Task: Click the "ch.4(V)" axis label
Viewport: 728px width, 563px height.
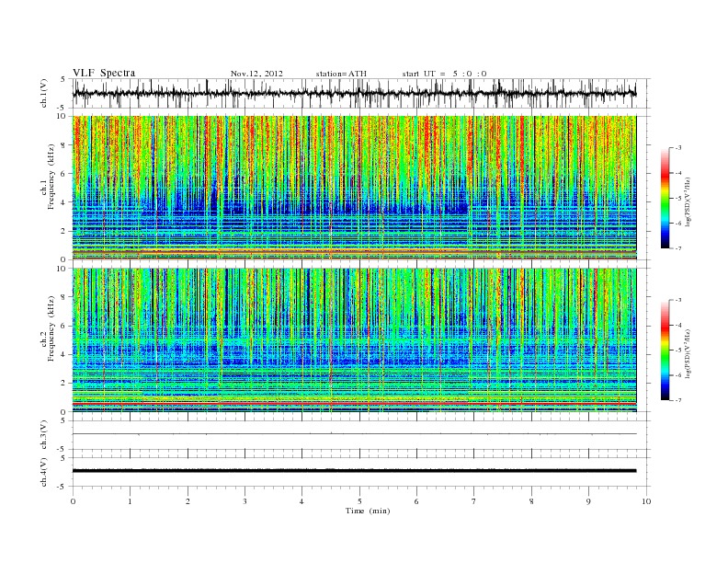Action: (x=44, y=472)
